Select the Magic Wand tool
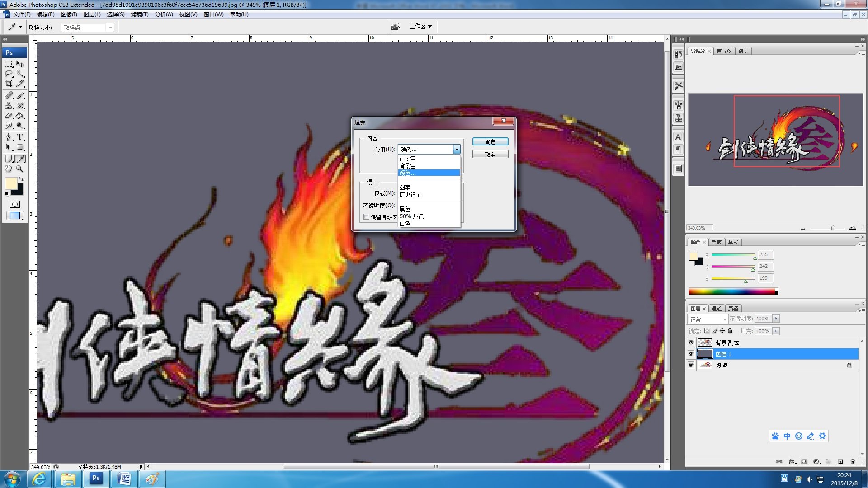Image resolution: width=868 pixels, height=488 pixels. point(20,74)
